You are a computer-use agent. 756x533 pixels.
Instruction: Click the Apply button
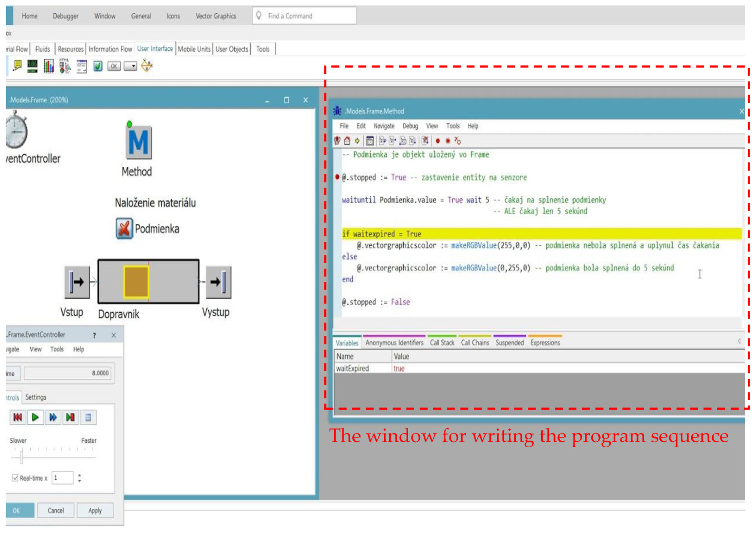point(95,511)
